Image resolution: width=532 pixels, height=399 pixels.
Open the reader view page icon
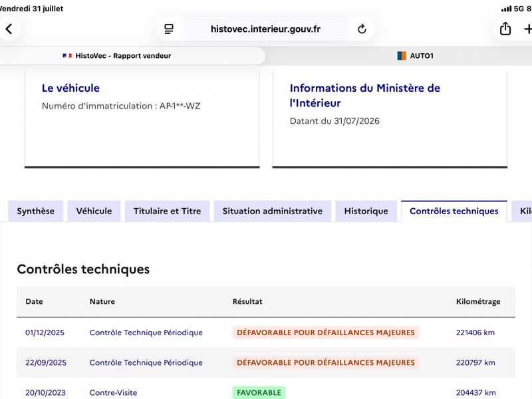[x=169, y=29]
